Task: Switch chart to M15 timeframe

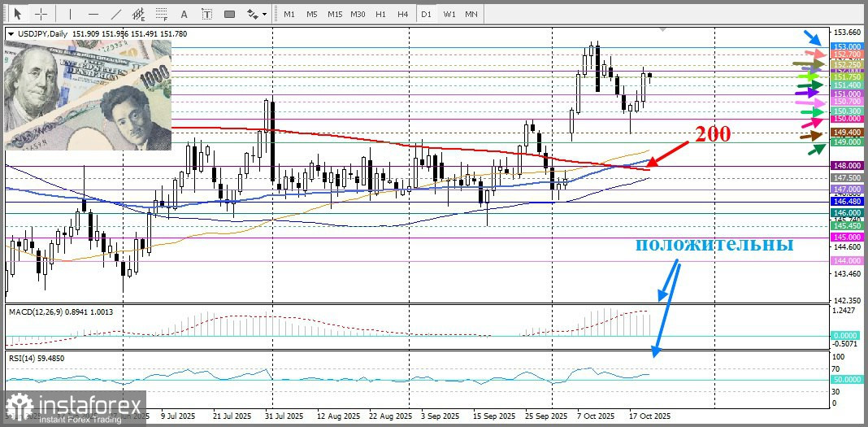Action: (x=334, y=14)
